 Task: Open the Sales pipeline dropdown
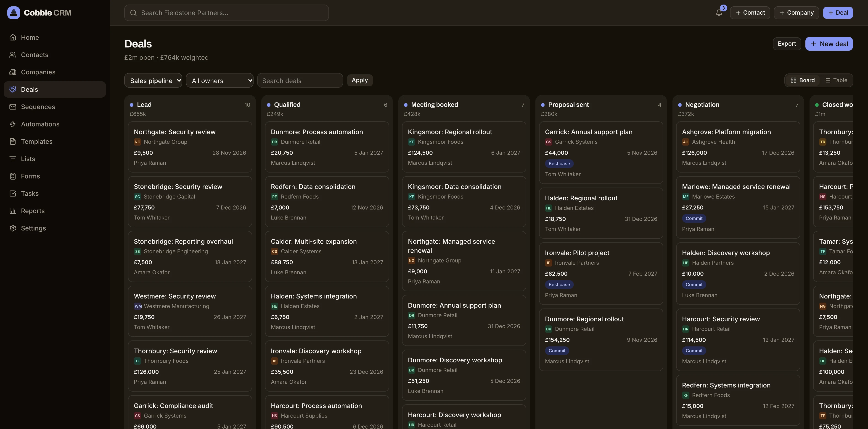tap(153, 81)
